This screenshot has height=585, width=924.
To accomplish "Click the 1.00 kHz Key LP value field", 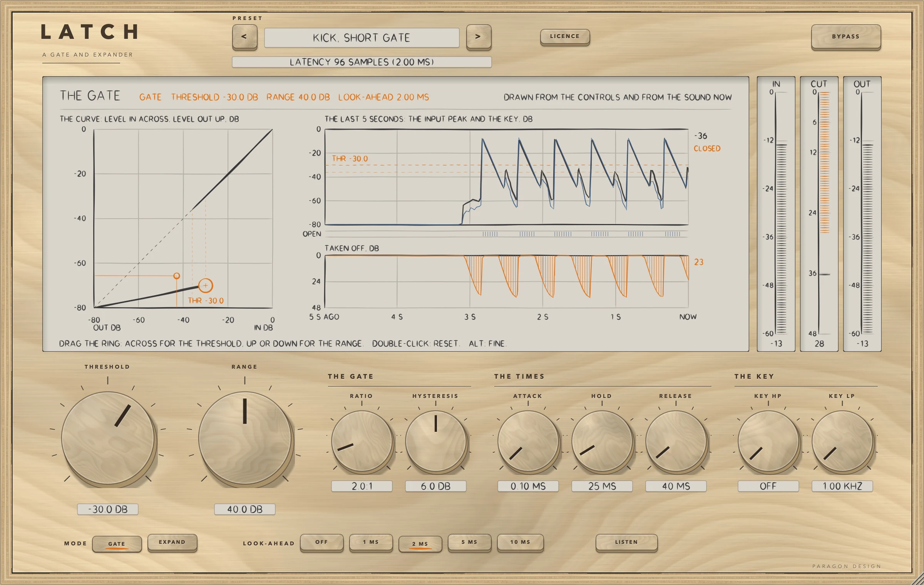I will (842, 486).
